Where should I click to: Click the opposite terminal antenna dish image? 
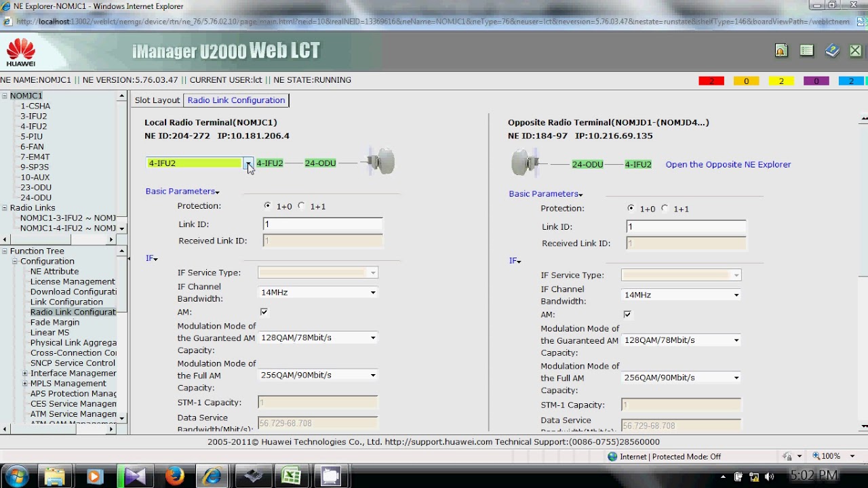tap(526, 163)
